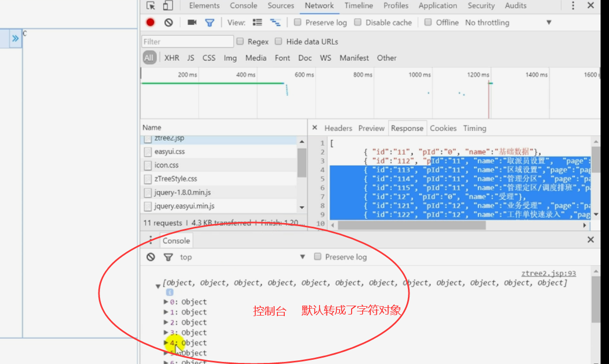The width and height of the screenshot is (609, 364).
Task: Toggle the network filter funnel icon
Action: pos(209,23)
